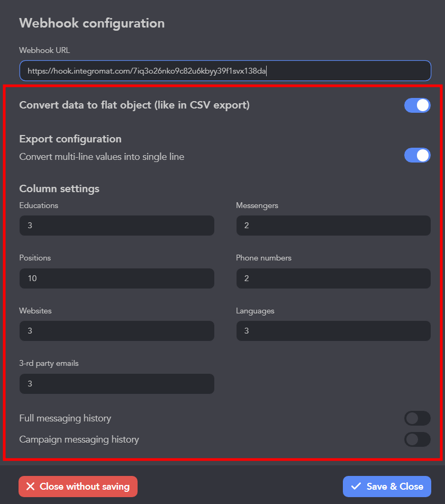The image size is (445, 504).
Task: Focus the Educations column count field
Action: [x=116, y=226]
